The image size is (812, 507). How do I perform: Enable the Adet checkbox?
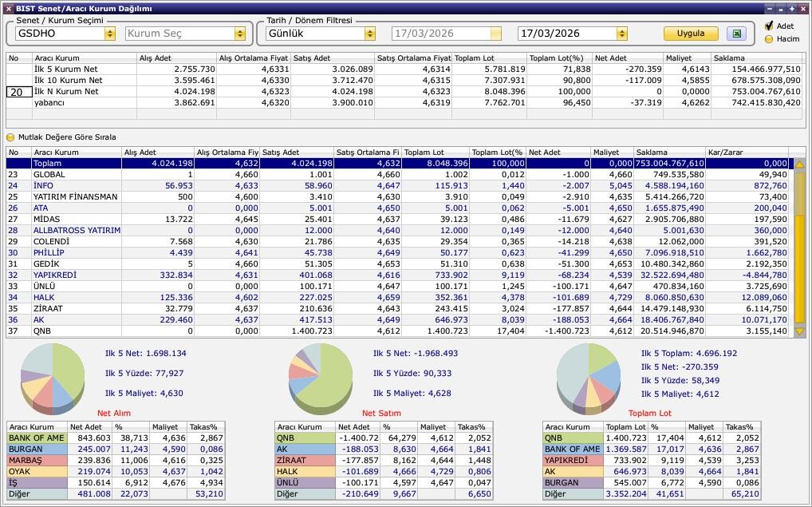[769, 26]
